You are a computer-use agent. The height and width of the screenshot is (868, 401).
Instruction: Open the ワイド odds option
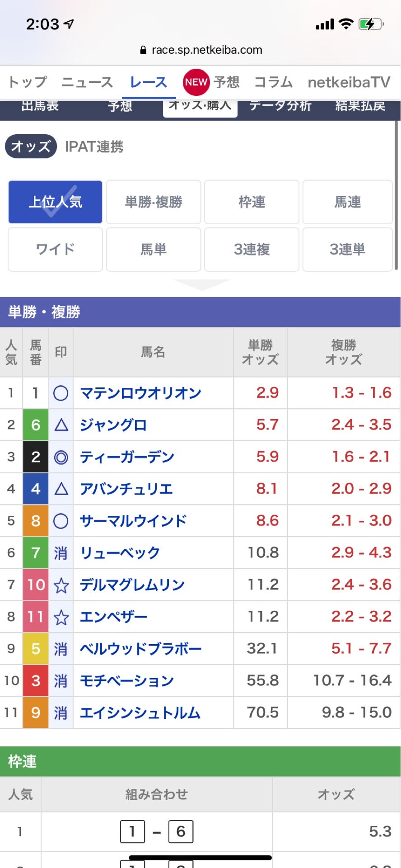pos(56,249)
